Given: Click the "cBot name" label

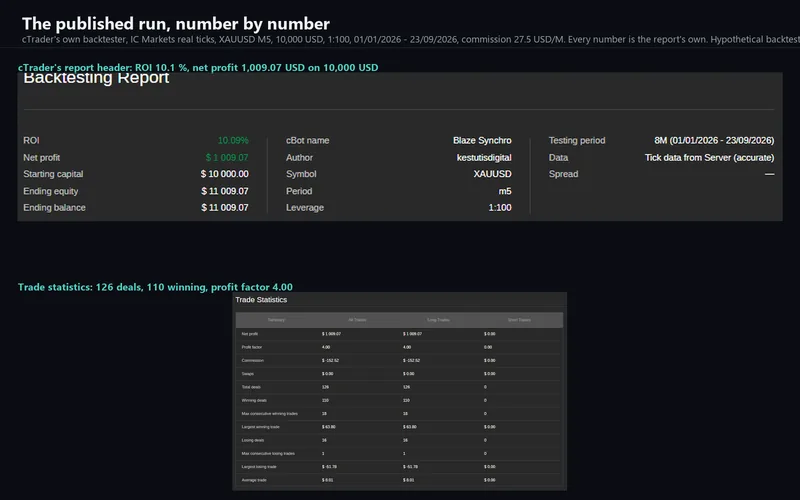Looking at the screenshot, I should click(x=307, y=140).
